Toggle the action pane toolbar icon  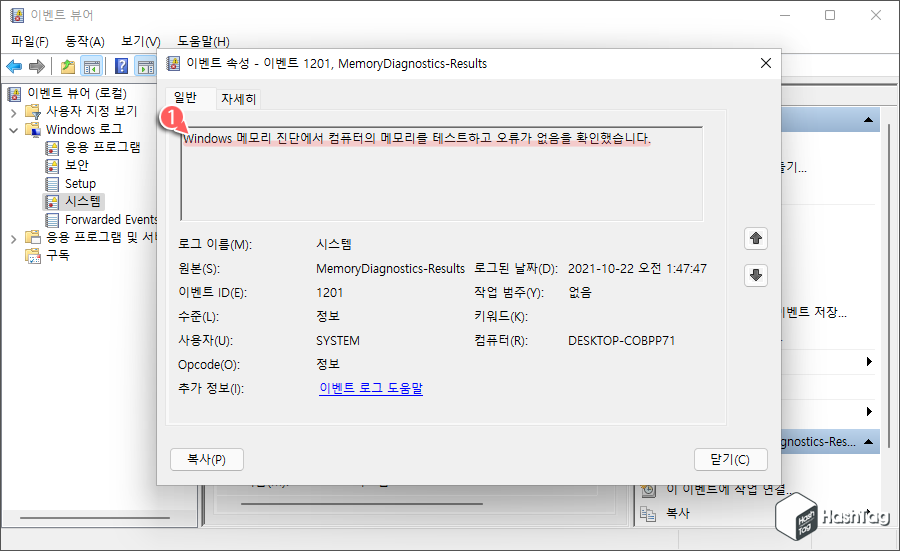(x=145, y=67)
